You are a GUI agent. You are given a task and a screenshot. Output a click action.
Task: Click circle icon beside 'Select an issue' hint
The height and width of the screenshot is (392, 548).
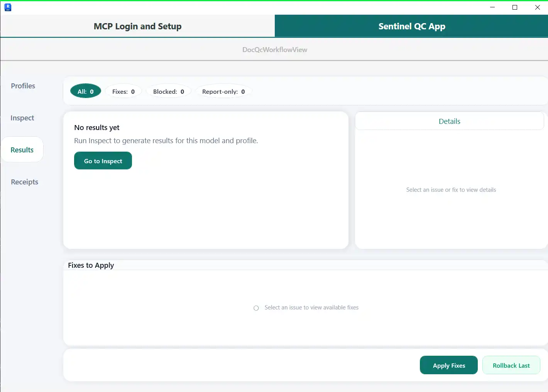click(x=256, y=308)
